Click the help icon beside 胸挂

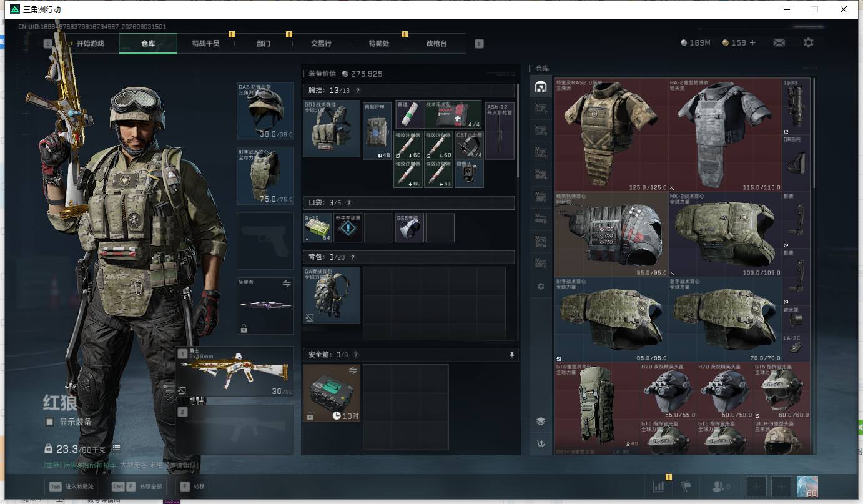click(x=358, y=91)
